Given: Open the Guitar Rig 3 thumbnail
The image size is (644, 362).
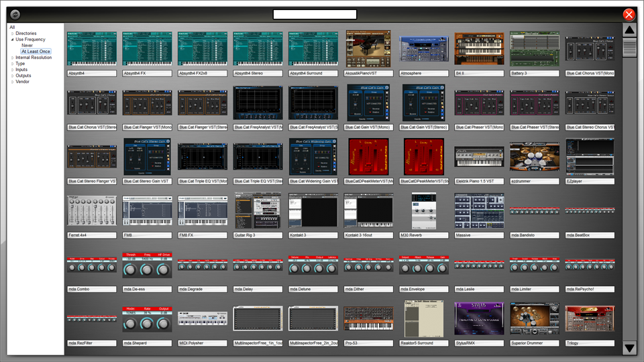Looking at the screenshot, I should [258, 210].
